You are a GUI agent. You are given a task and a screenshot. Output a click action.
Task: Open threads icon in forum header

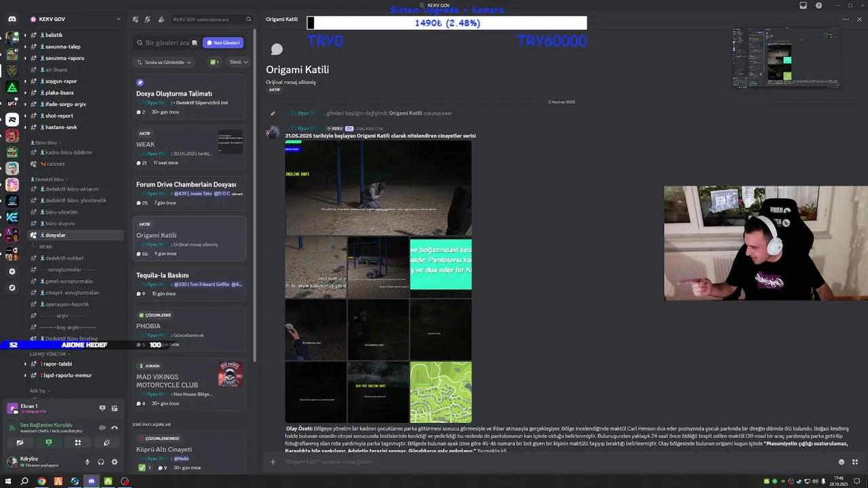136,19
